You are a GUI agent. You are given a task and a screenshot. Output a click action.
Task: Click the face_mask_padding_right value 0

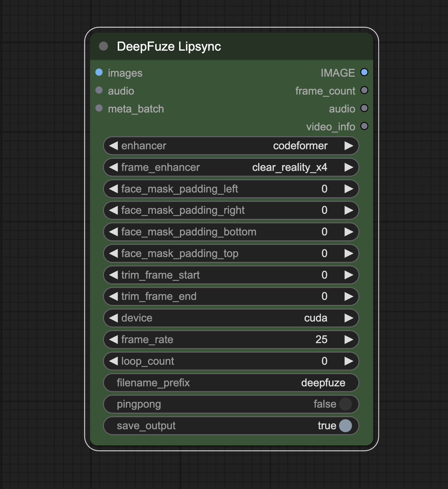tap(325, 210)
